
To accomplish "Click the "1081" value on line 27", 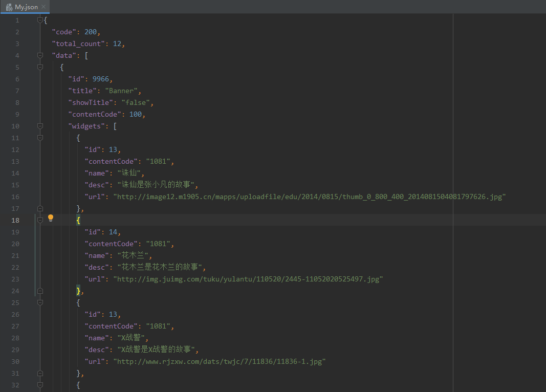I will tap(158, 326).
